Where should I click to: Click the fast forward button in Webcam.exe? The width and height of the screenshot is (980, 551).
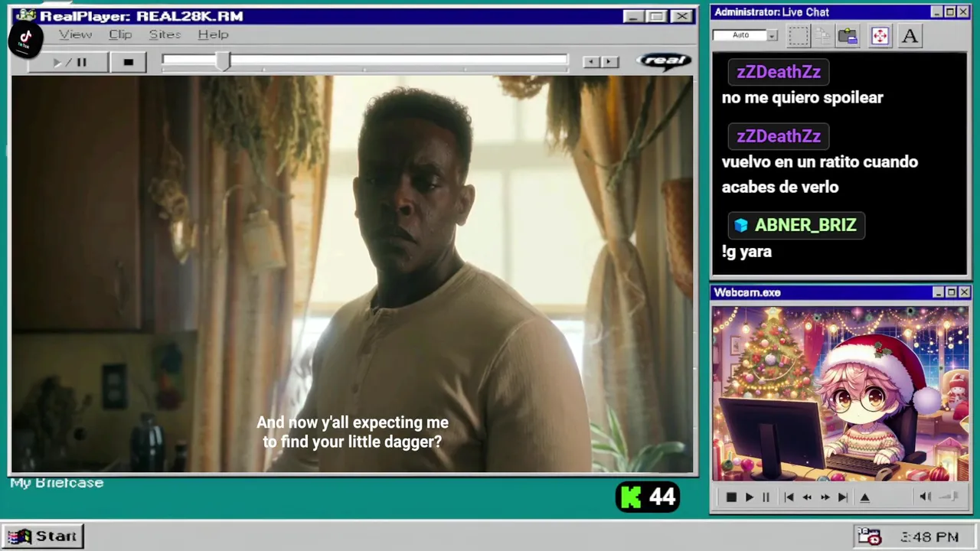(825, 497)
